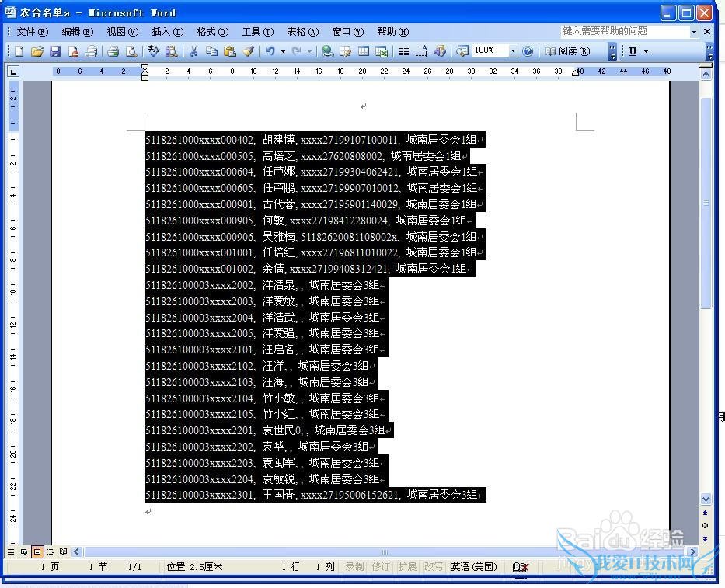Click the 阅读(R) reading button

(x=568, y=51)
